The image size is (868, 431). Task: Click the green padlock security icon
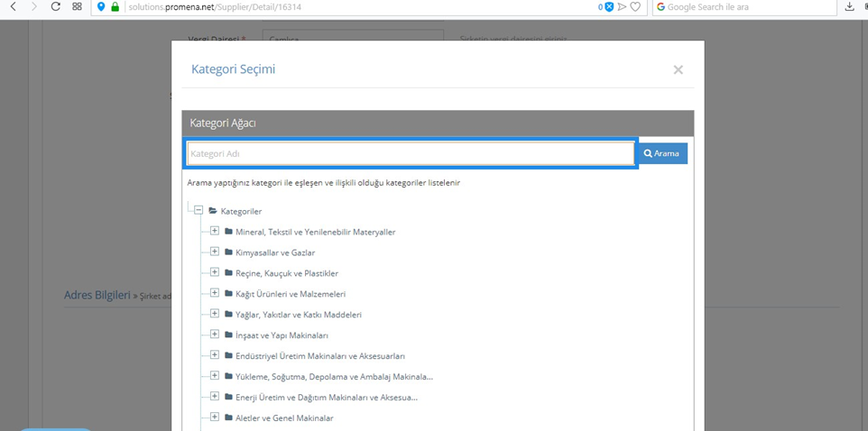(x=115, y=7)
